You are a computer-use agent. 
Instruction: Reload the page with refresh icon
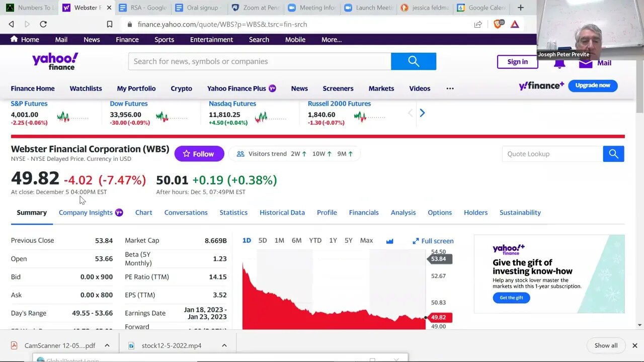43,24
